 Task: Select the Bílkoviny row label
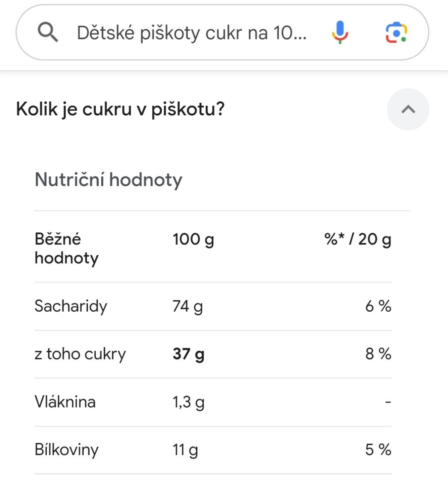tap(66, 449)
